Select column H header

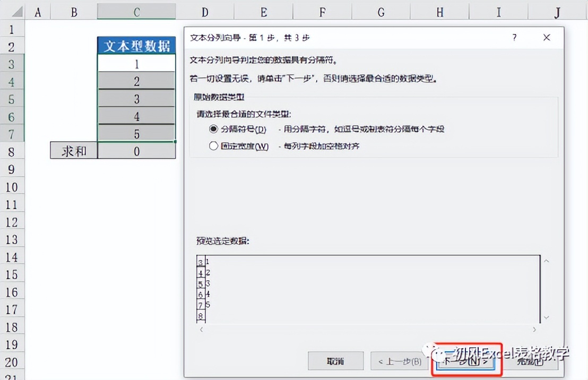pos(440,12)
